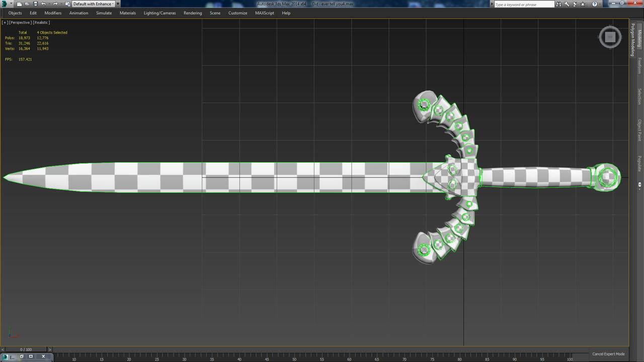Save the scene with floppy disk icon
This screenshot has height=362, width=644.
point(35,4)
